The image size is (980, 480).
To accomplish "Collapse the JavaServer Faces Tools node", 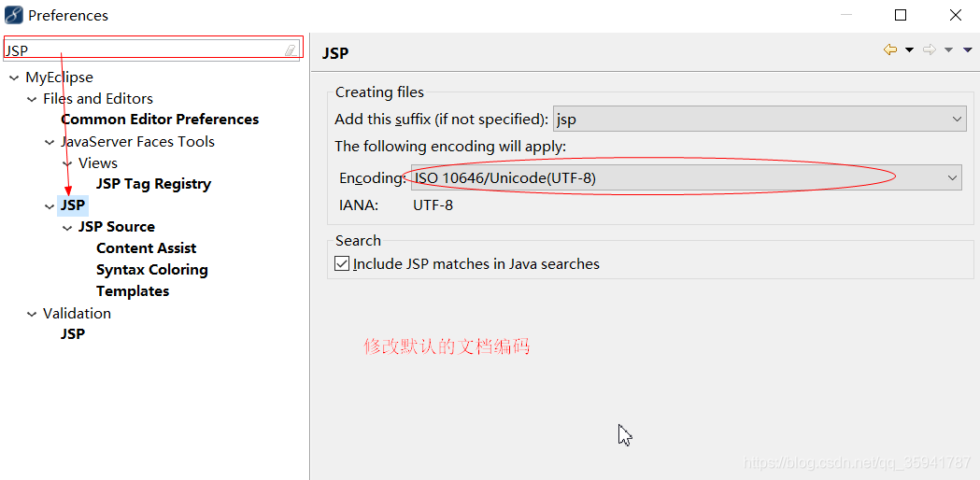I will coord(50,143).
